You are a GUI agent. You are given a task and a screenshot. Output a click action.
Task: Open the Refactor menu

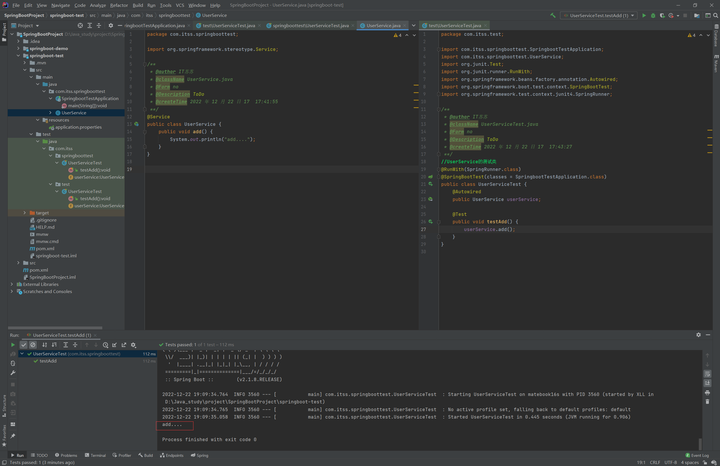(119, 5)
